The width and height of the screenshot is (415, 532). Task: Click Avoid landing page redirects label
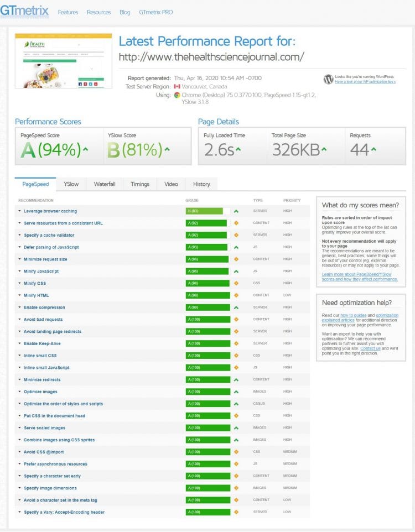[53, 331]
